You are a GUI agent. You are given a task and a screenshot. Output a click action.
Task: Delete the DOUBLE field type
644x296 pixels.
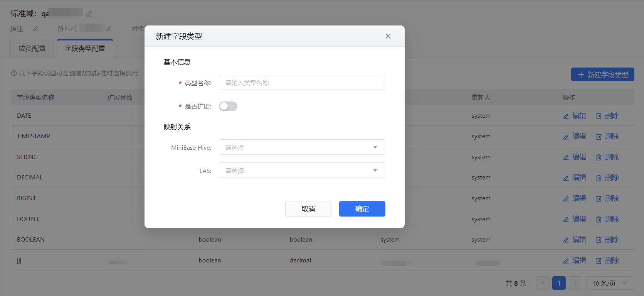(x=607, y=219)
